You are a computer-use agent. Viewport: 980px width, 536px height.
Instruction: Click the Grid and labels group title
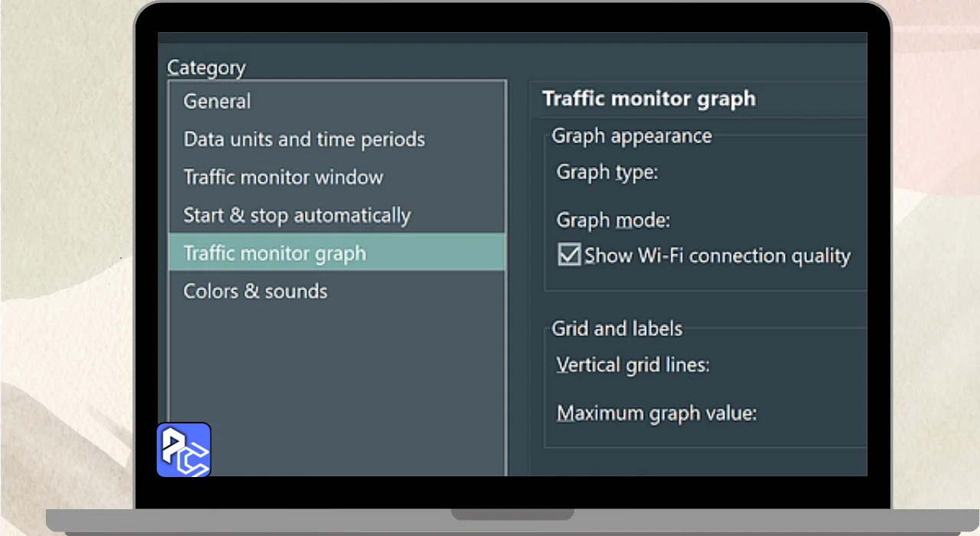coord(617,328)
